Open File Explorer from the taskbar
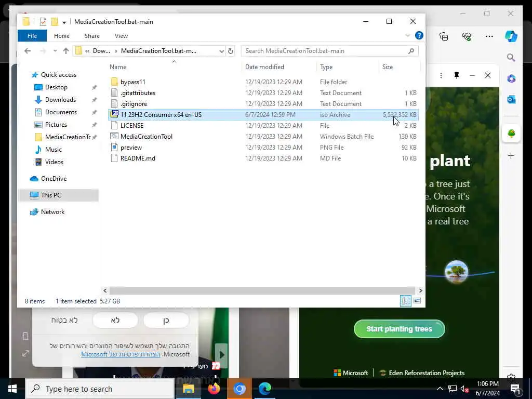This screenshot has height=399, width=532. click(188, 389)
